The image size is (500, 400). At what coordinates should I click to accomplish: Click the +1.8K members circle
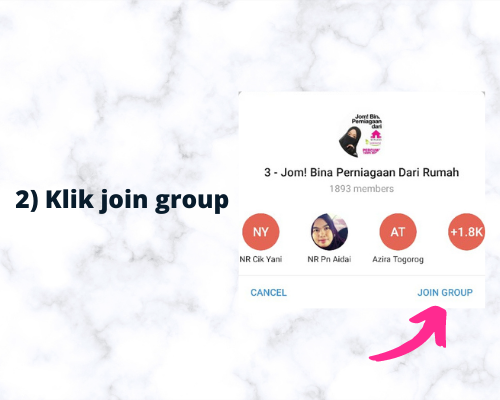pos(466,232)
